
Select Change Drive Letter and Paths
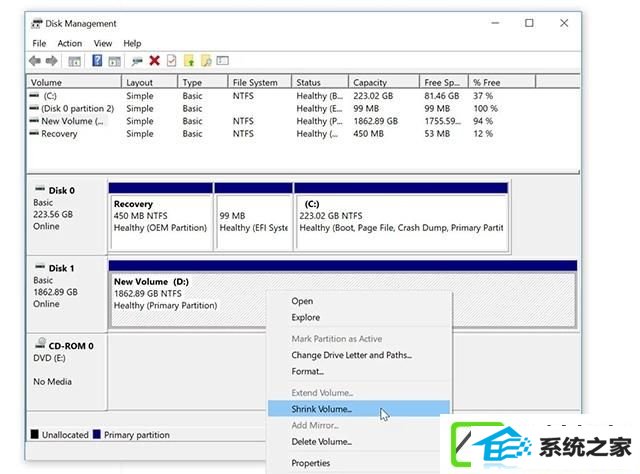[x=359, y=355]
